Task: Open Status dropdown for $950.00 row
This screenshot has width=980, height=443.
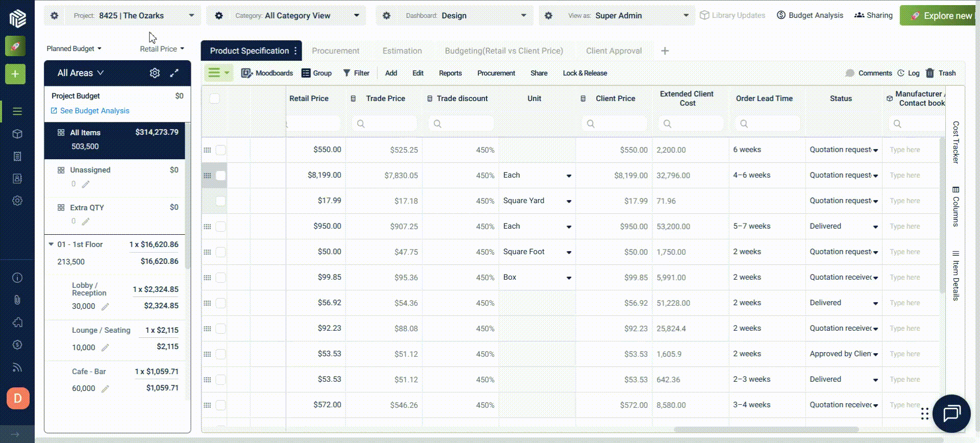Action: tap(875, 227)
